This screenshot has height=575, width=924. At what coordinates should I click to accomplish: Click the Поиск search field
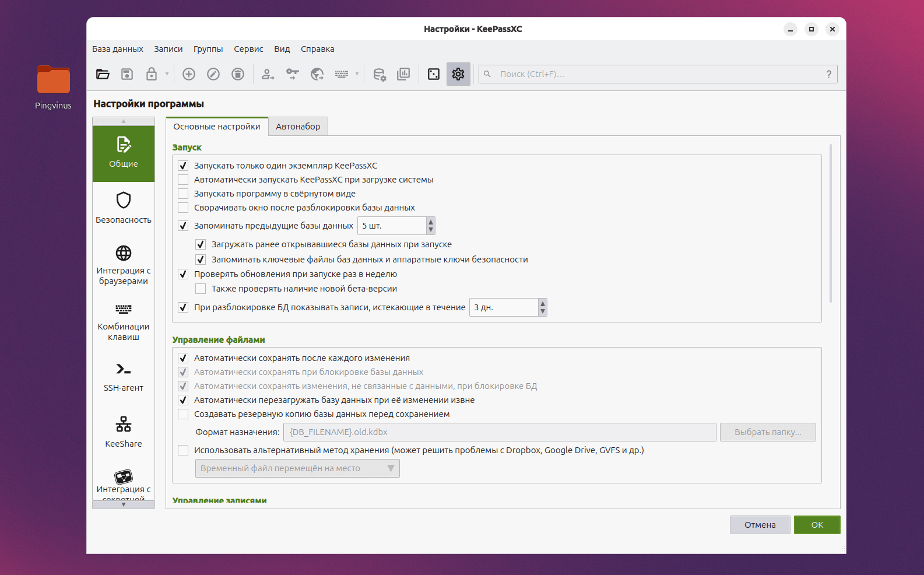(659, 74)
